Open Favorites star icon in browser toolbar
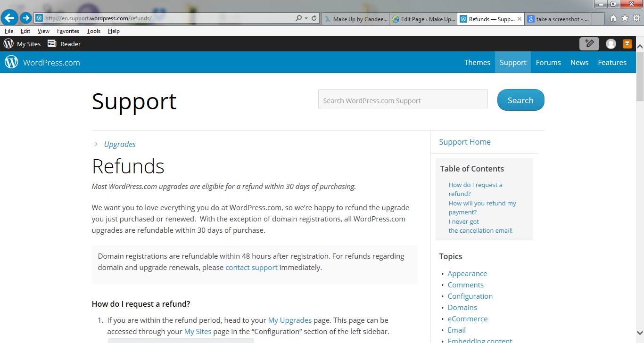644x343 pixels. tap(625, 18)
